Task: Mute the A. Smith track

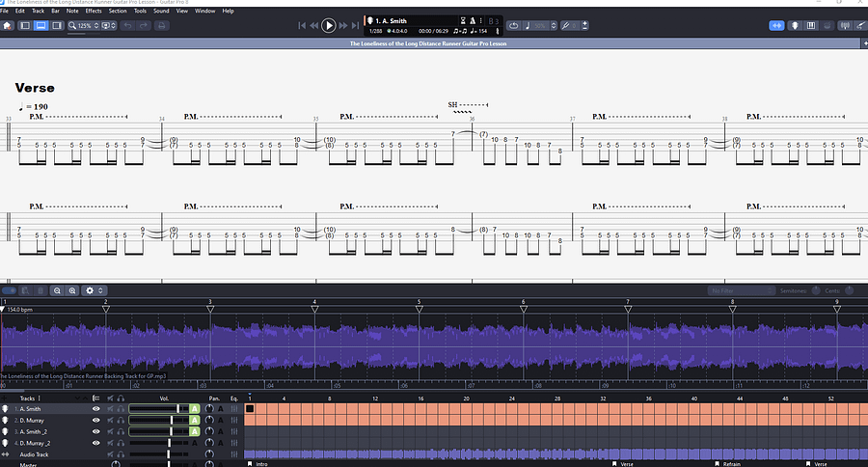Action: coord(110,409)
